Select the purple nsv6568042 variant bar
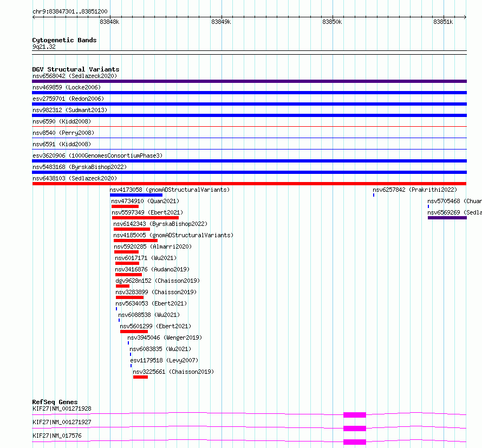Viewport: 482px width, 448px height. coord(249,81)
